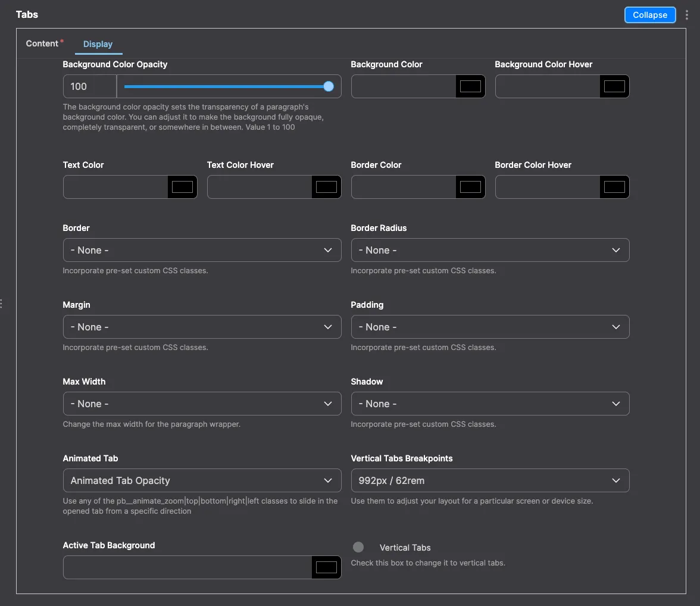Open the Border Radius dropdown

490,250
